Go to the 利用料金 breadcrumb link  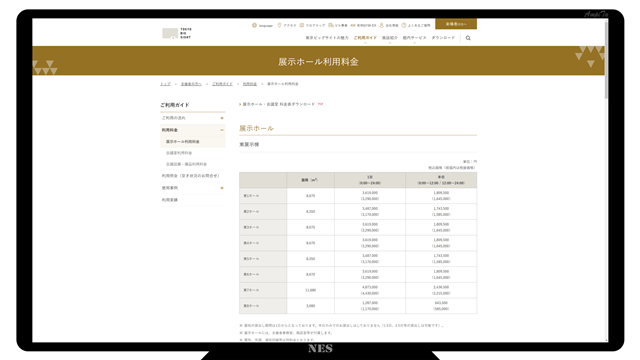point(250,84)
